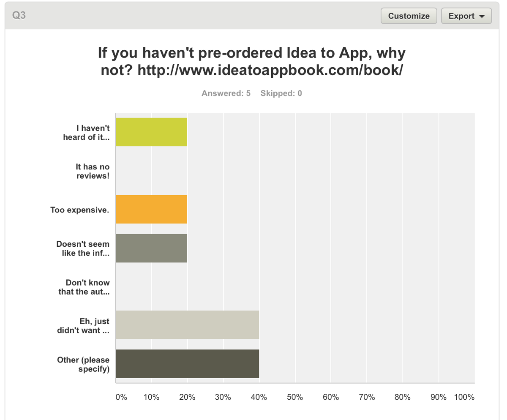Select the orange 'Too expensive' bar

point(151,209)
